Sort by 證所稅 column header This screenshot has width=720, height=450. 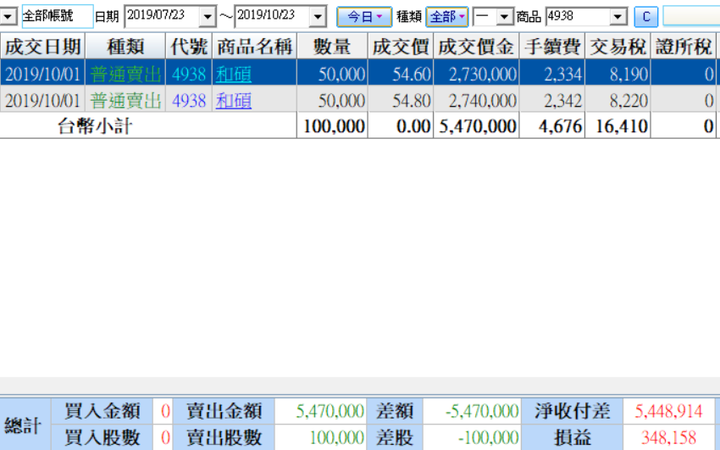683,46
